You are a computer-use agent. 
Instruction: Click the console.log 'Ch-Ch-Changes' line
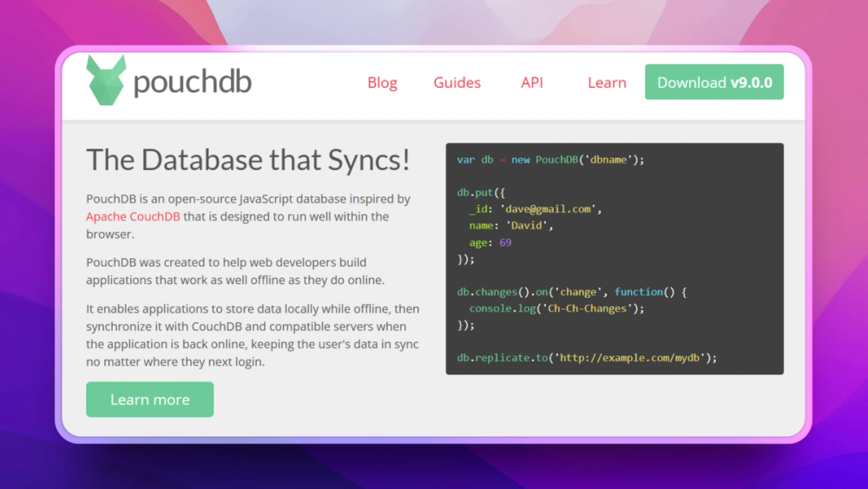556,308
